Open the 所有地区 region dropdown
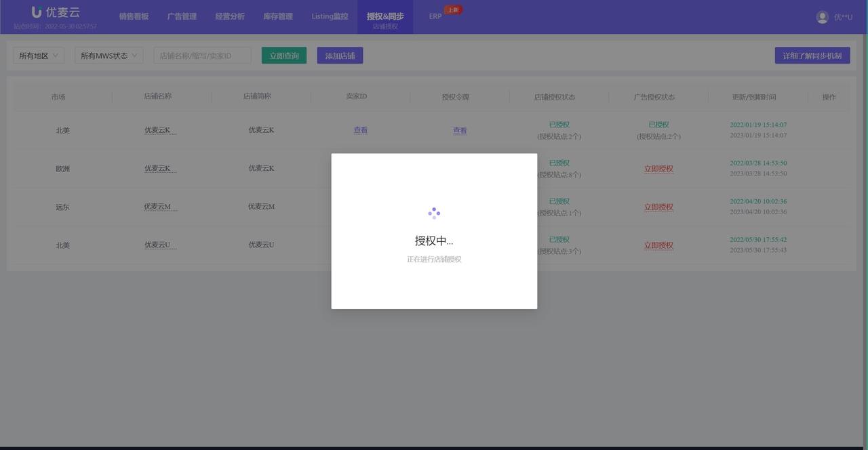The image size is (868, 450). (38, 55)
